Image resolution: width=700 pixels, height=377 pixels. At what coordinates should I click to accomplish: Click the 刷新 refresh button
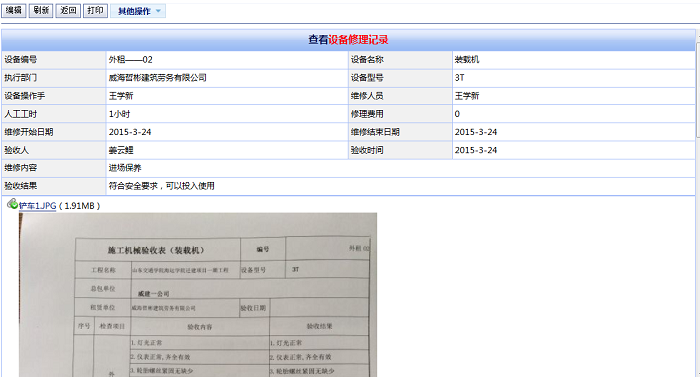41,10
